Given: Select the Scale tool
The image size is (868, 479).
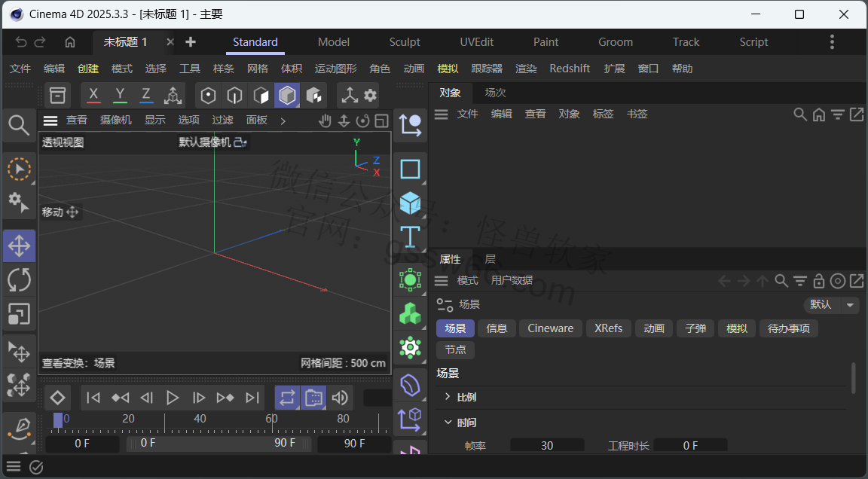Looking at the screenshot, I should 20,314.
